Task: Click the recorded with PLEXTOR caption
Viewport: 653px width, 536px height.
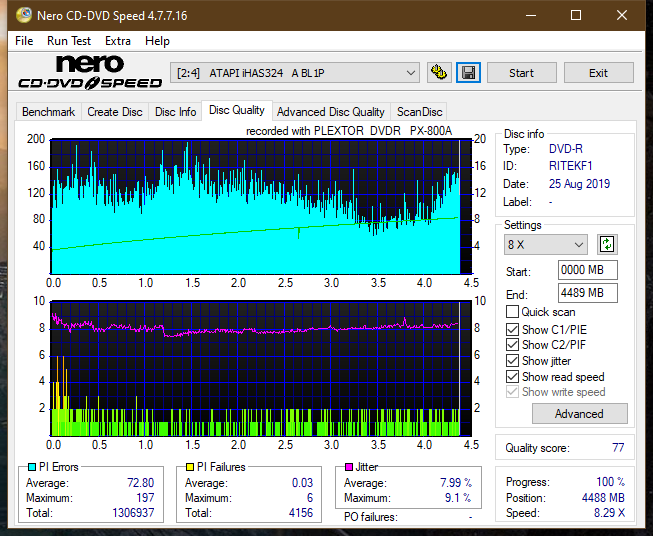Action: [x=349, y=131]
